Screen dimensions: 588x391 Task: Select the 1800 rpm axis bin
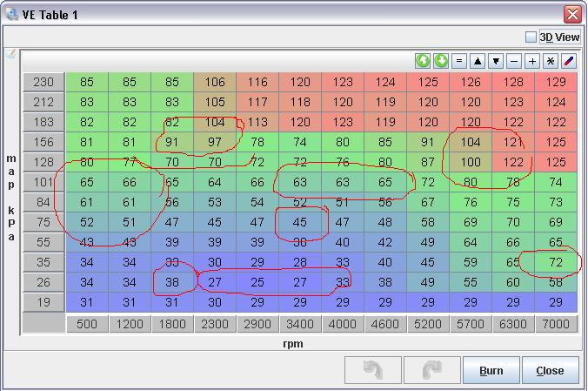coord(172,324)
